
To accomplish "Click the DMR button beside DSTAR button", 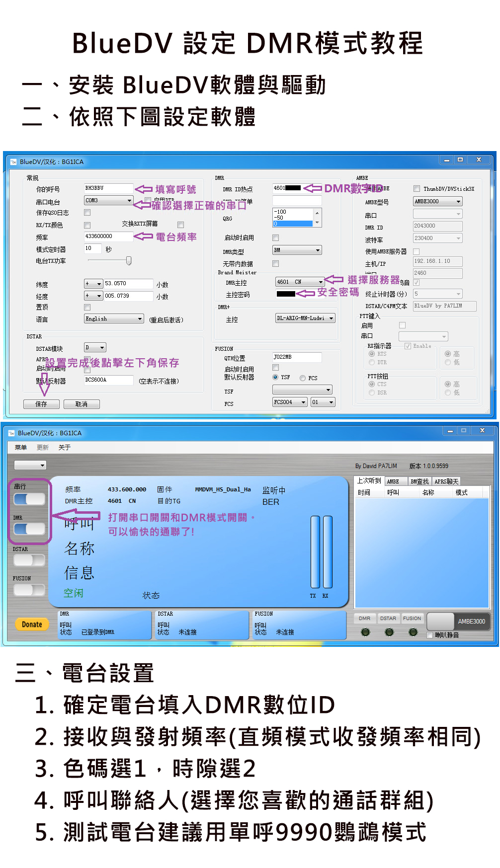I will click(x=365, y=619).
